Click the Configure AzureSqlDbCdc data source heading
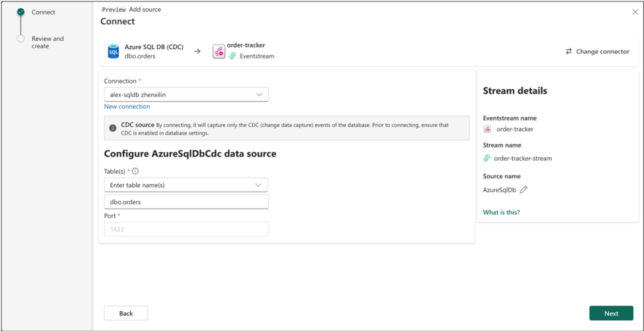Screen dimensions: 644x331 click(190, 154)
